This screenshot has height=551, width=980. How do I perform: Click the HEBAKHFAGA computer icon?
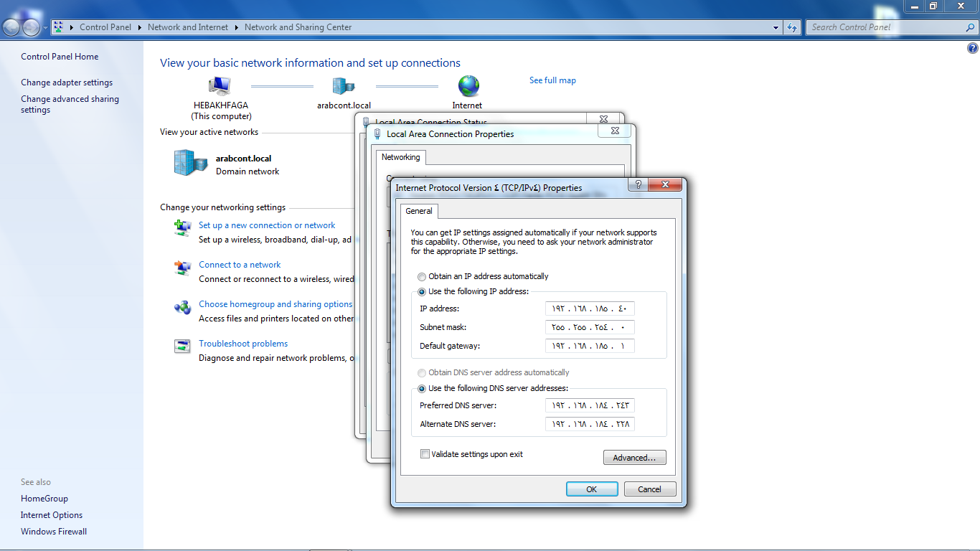220,86
